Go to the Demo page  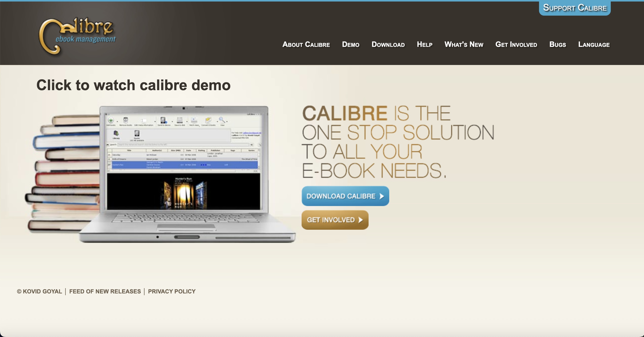point(350,45)
